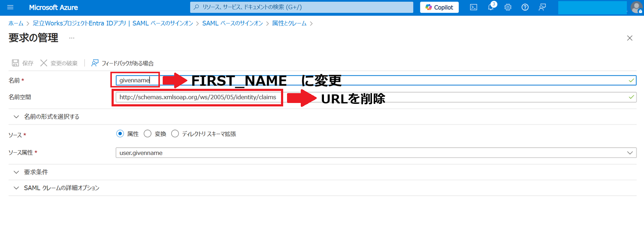Click the feedback icon in top bar
Screen dimensions: 644x245
[x=542, y=7]
